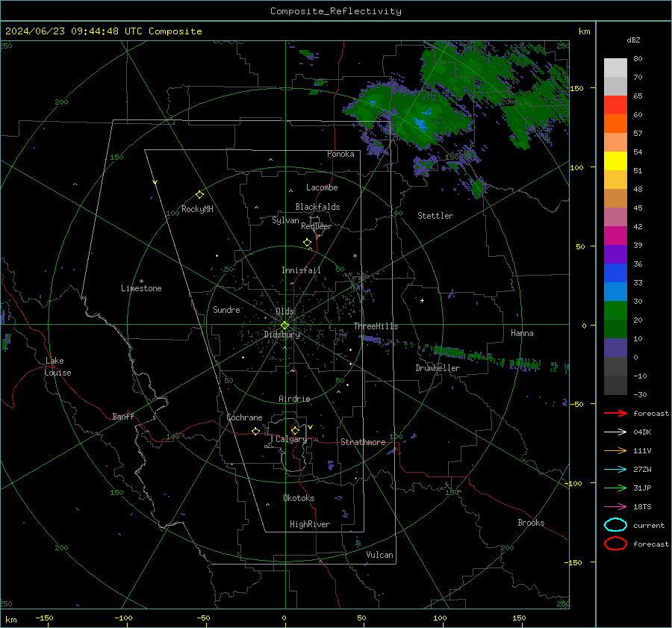Click the -30 dBZ value in legend
This screenshot has height=628, width=672.
pos(640,394)
